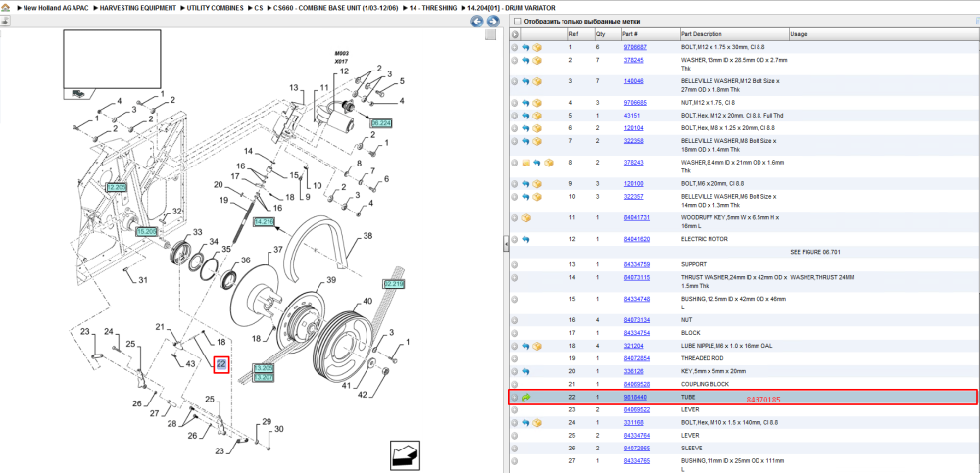Open figure reference 14.216 in diagram

(x=265, y=222)
